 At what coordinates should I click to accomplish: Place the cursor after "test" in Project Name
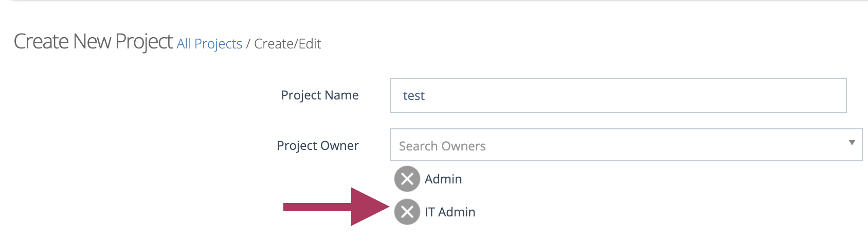(x=426, y=96)
